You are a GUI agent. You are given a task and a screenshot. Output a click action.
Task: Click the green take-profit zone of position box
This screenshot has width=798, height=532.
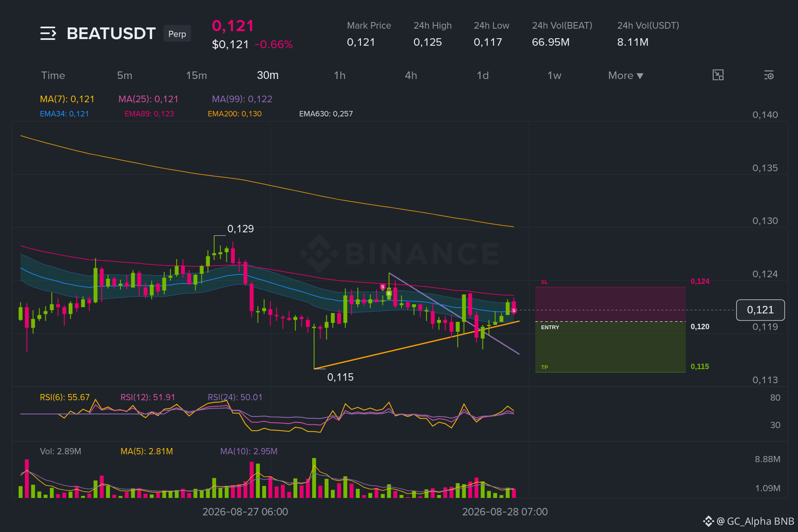(x=610, y=347)
